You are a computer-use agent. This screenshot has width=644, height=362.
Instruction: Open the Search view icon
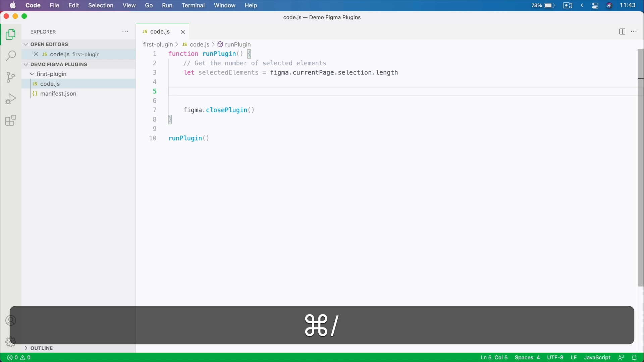coord(11,56)
